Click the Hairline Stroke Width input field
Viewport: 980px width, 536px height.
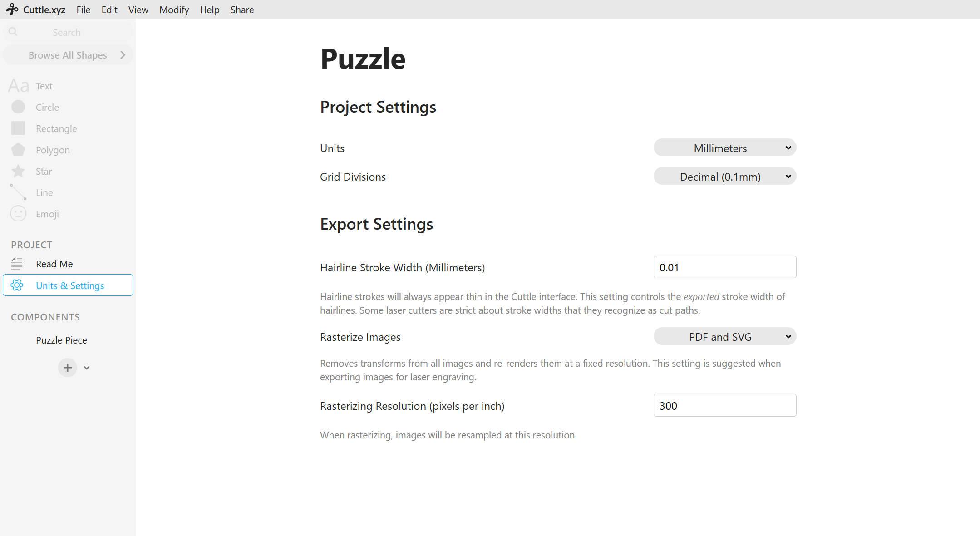pyautogui.click(x=725, y=267)
